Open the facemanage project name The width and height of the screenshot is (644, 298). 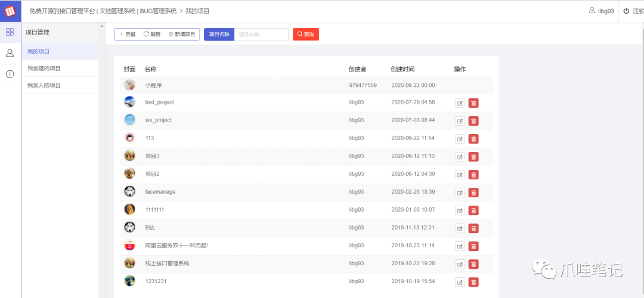click(x=160, y=192)
